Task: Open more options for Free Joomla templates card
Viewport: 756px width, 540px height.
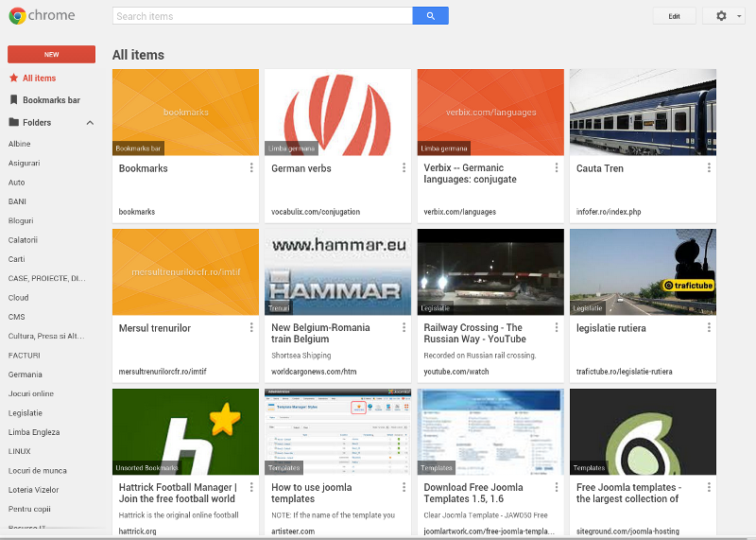Action: click(x=709, y=487)
